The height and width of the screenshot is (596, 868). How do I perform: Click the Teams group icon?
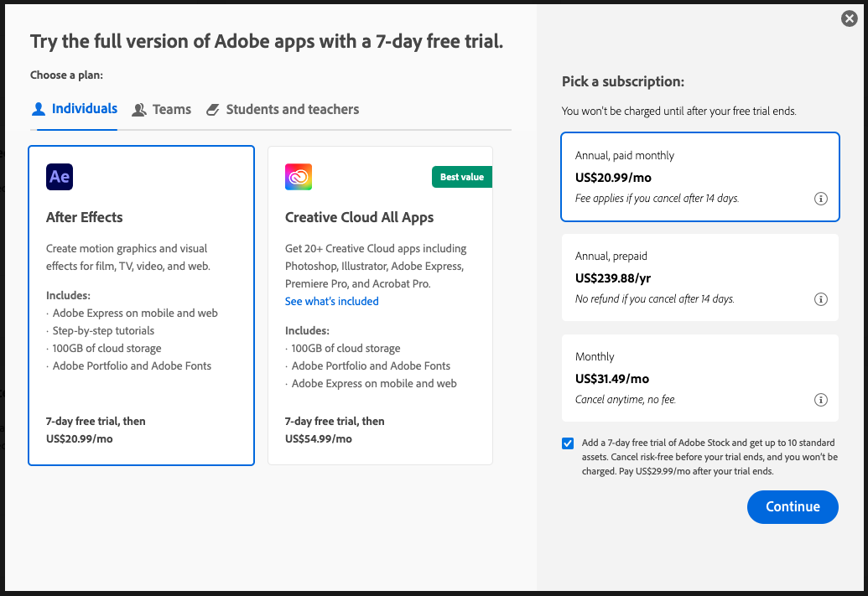click(139, 110)
